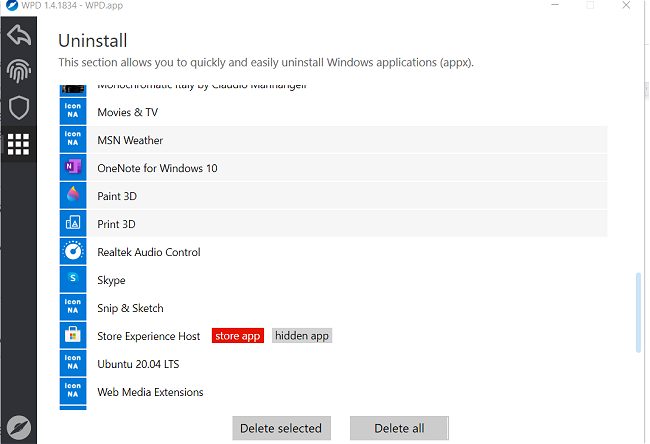
Task: Open the Privacy fingerprint section in sidebar
Action: coord(19,71)
